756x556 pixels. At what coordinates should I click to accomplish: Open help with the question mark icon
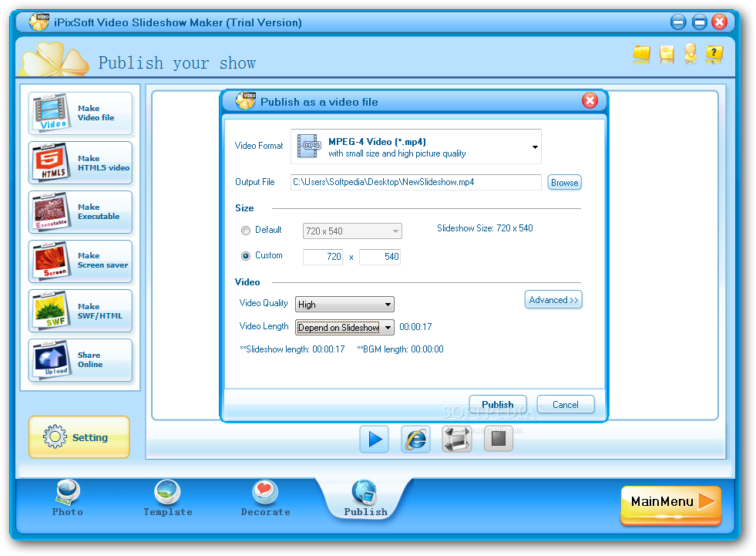(x=714, y=54)
